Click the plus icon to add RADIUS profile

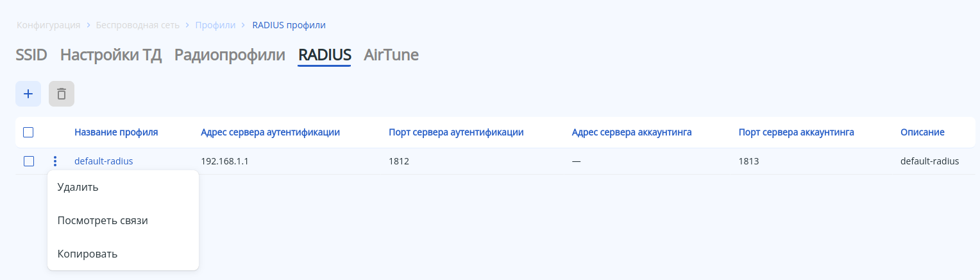click(28, 94)
